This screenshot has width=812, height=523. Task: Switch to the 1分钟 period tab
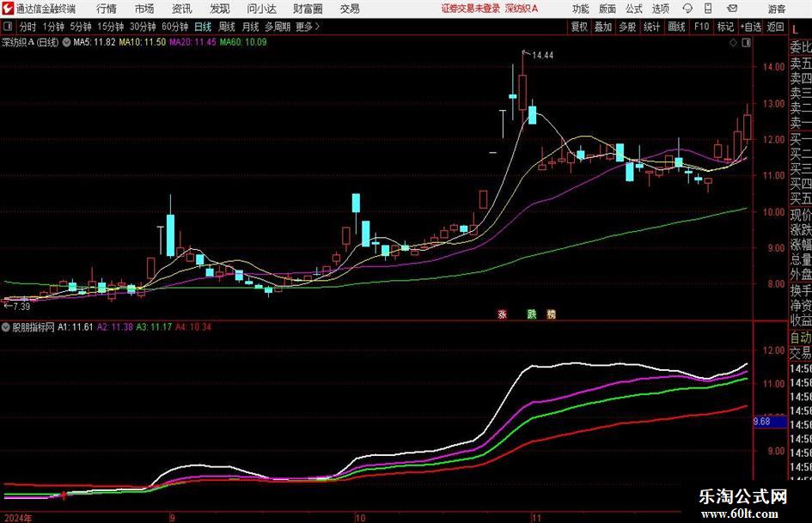click(x=53, y=27)
